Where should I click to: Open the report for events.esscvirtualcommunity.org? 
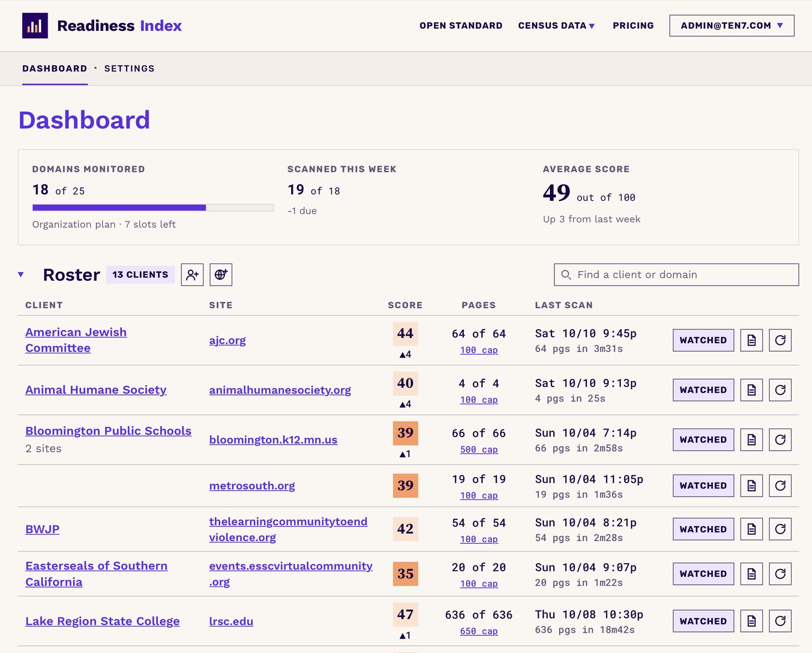751,574
